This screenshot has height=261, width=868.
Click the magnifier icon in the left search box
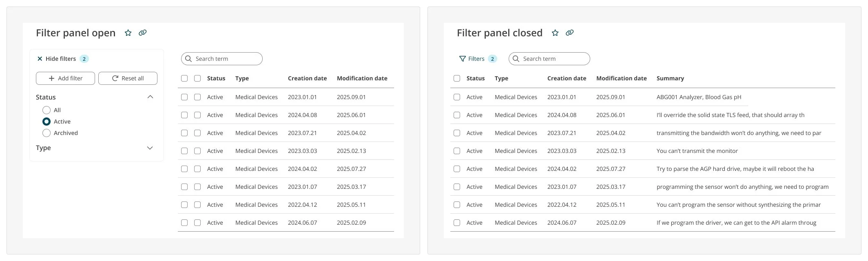(188, 59)
